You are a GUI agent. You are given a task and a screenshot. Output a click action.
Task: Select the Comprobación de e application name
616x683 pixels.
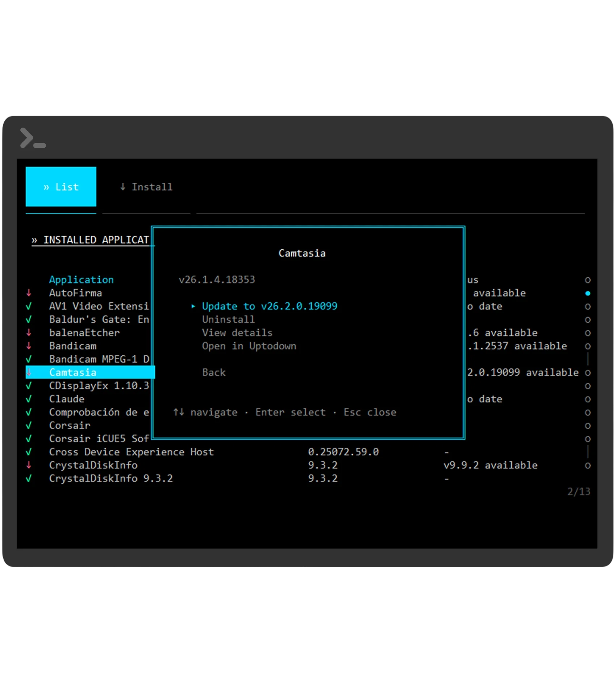coord(99,412)
